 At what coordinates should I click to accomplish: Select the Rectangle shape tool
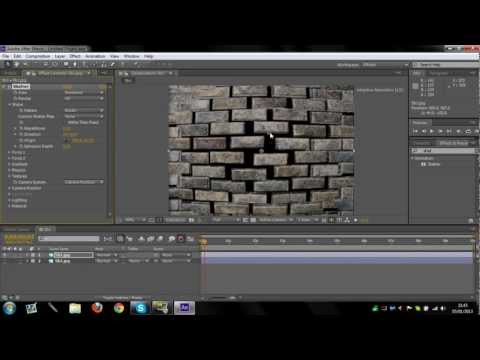coord(66,64)
